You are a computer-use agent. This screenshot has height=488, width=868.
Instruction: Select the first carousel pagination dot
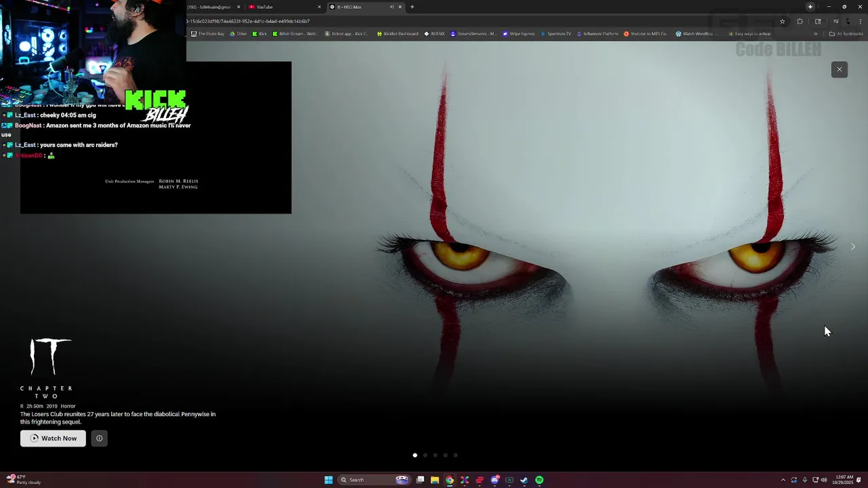coord(415,455)
